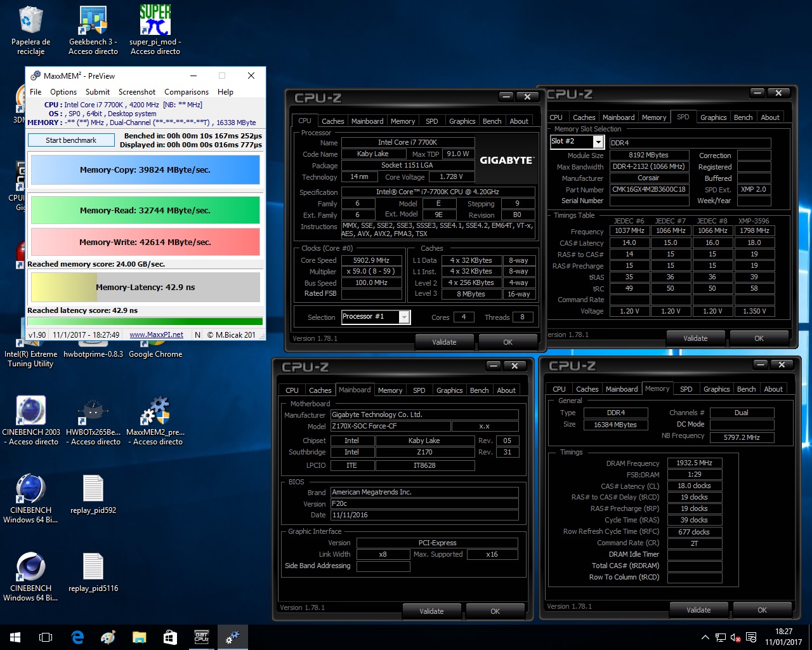Click Validate in CPU-Z CPU window

(444, 342)
